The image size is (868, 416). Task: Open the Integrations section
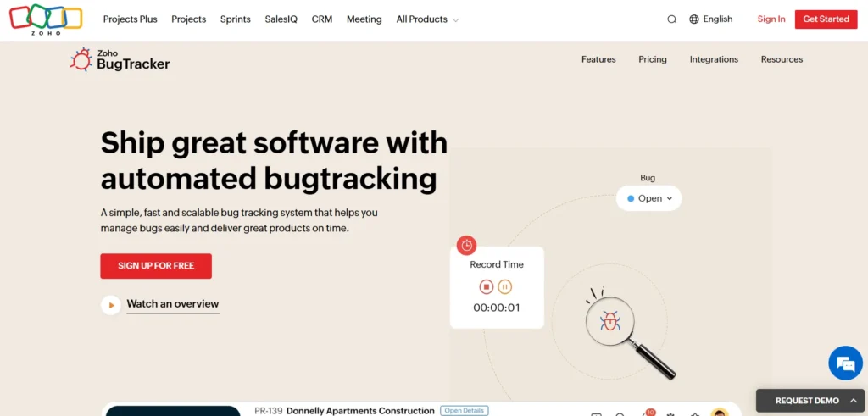714,59
